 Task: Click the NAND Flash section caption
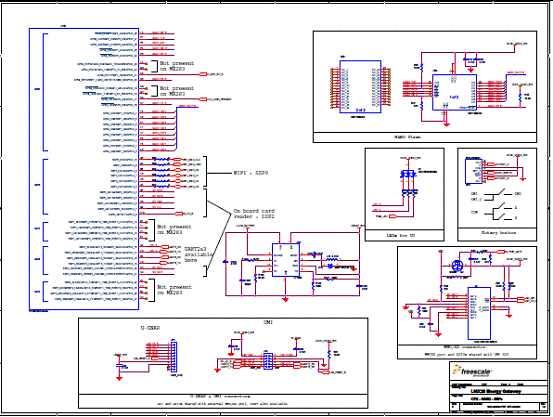click(407, 137)
